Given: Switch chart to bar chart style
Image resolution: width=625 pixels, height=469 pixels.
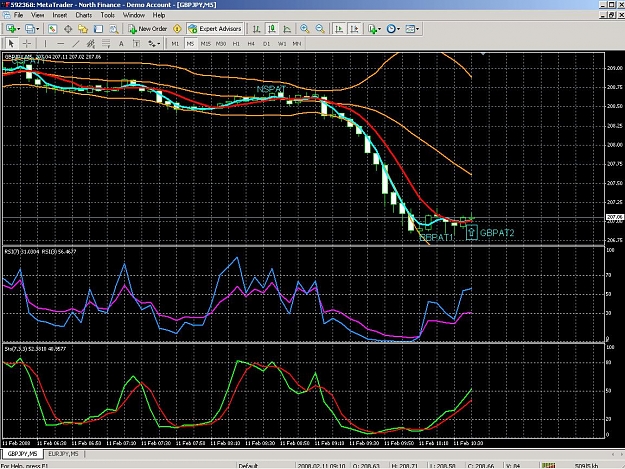Looking at the screenshot, I should click(257, 29).
